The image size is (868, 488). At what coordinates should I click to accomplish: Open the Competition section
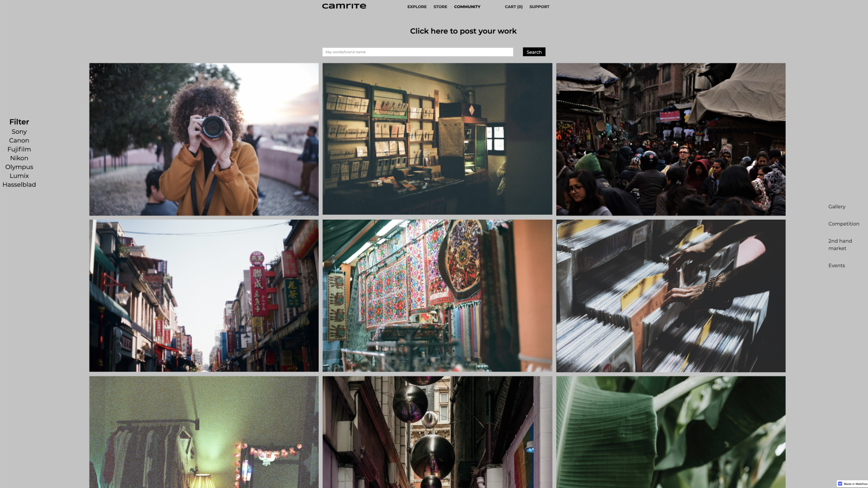point(843,224)
